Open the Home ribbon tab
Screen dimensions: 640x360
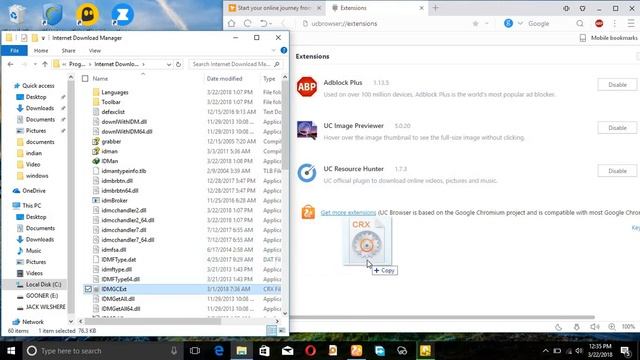(x=41, y=51)
